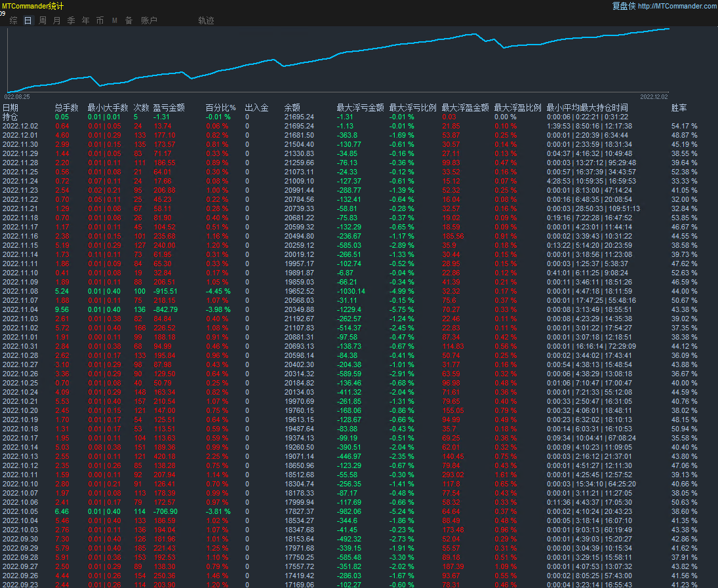Open the 季 quarterly tab
The image size is (718, 588).
click(71, 20)
